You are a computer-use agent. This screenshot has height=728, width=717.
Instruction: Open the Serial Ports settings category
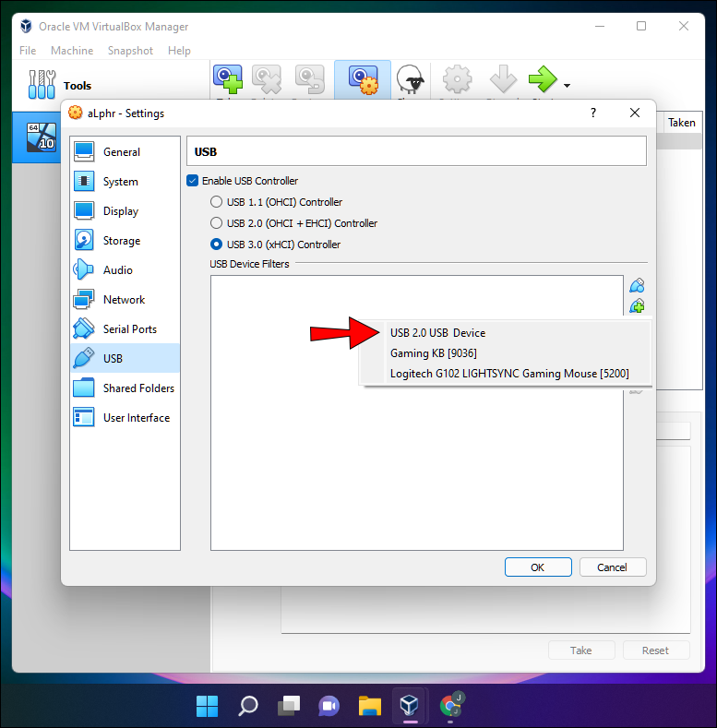pos(125,329)
